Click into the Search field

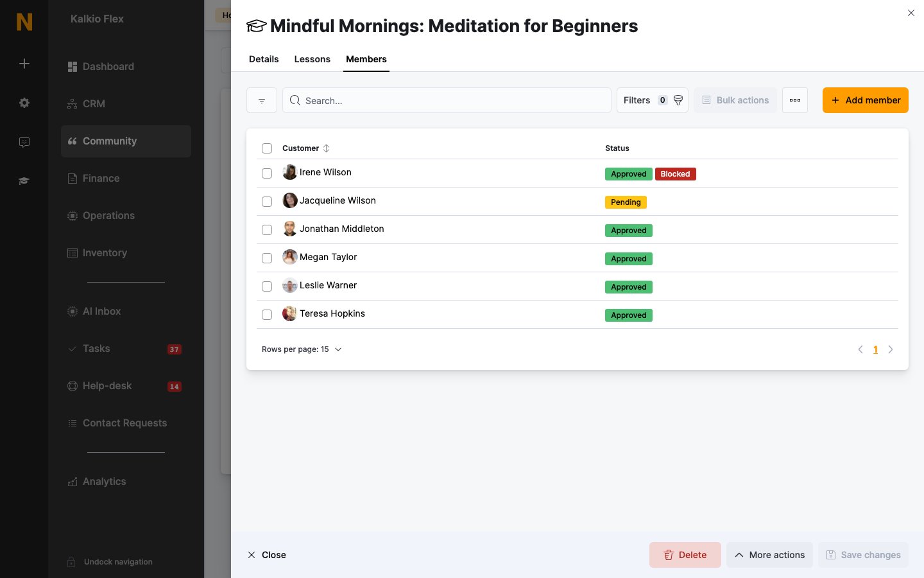(x=447, y=100)
